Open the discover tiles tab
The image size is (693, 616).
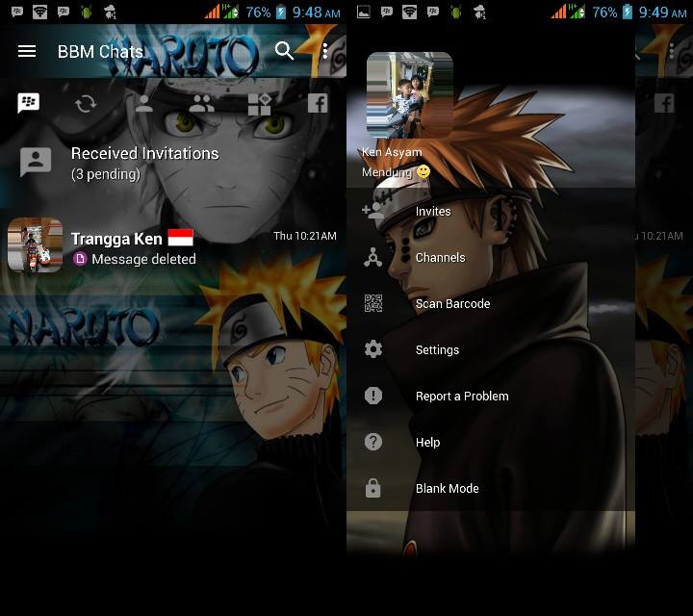coord(260,104)
